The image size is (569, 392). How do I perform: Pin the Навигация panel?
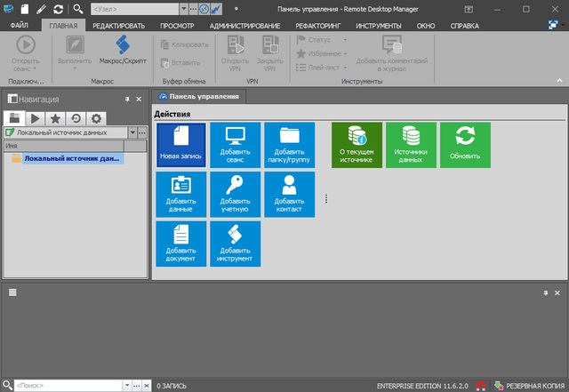[x=127, y=99]
